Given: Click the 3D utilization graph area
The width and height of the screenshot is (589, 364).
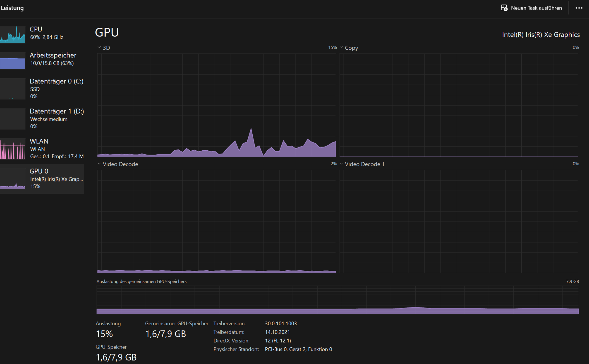Looking at the screenshot, I should [x=216, y=105].
